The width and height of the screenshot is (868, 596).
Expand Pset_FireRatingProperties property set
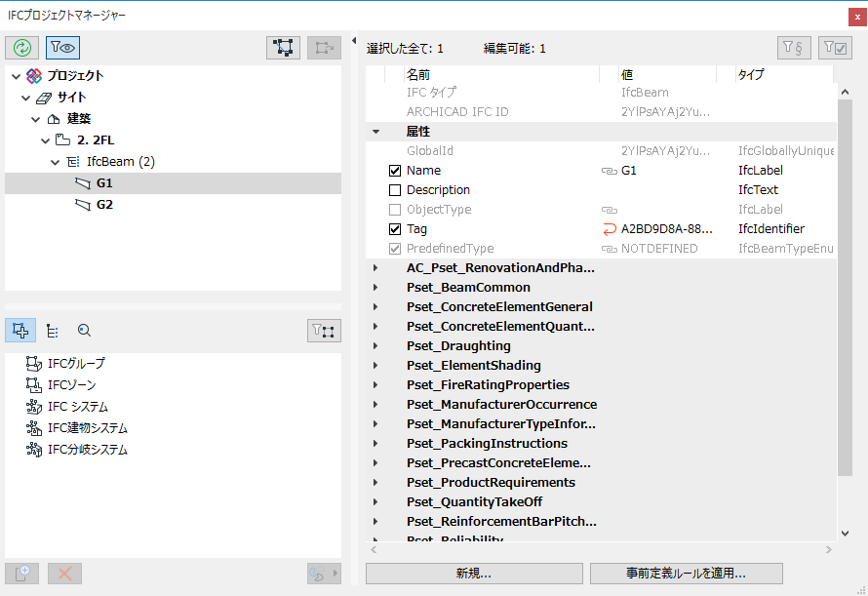[375, 385]
